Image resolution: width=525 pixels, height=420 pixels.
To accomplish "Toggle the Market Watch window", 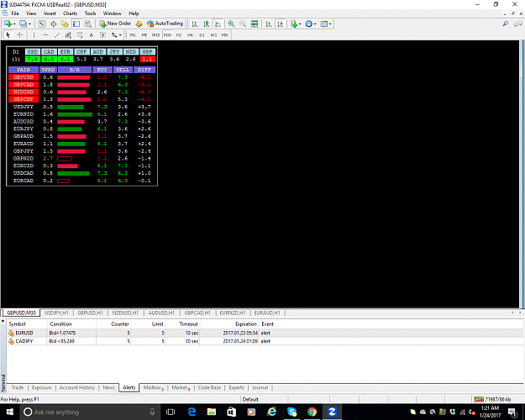I will click(x=42, y=24).
